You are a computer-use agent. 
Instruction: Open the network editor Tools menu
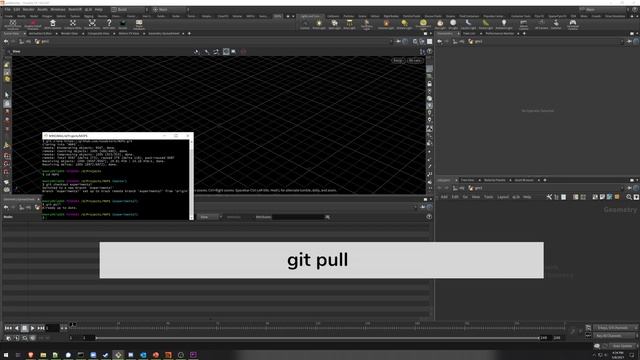pyautogui.click(x=489, y=197)
